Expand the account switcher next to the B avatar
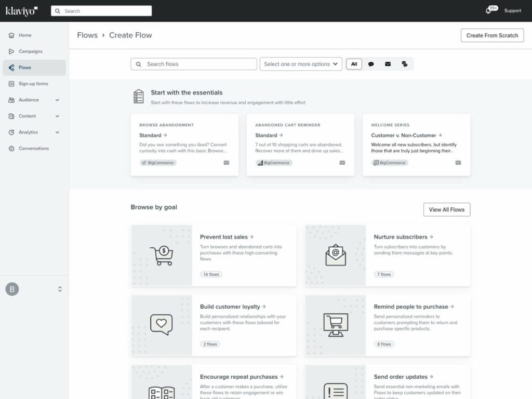The width and height of the screenshot is (532, 399). tap(60, 289)
